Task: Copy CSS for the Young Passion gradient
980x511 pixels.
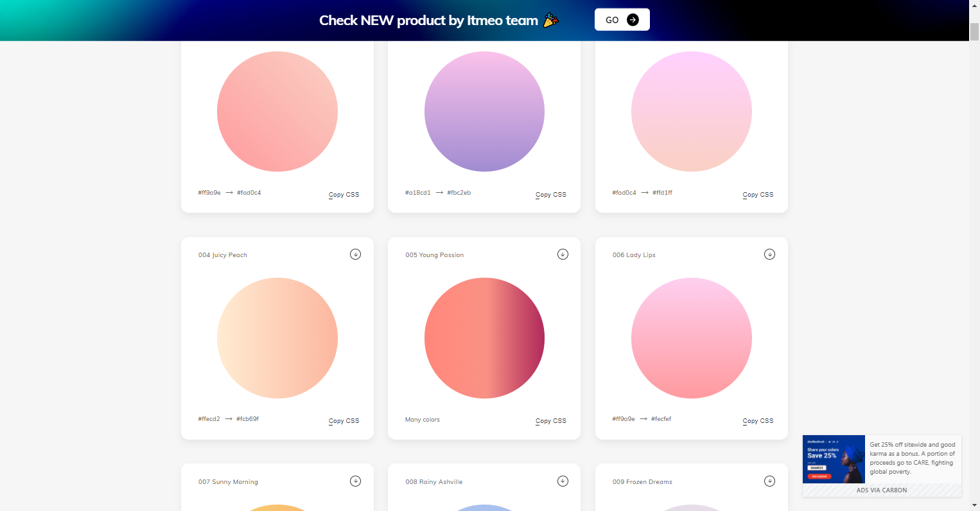Action: 551,421
